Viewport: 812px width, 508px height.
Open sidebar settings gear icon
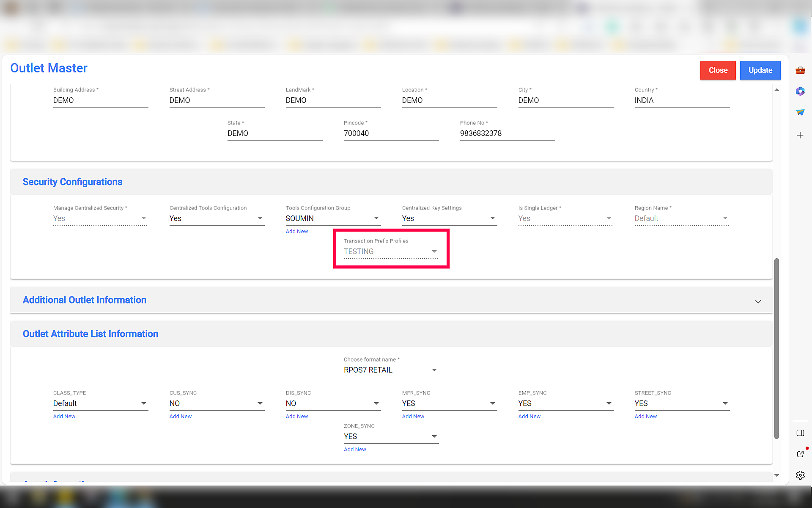click(x=800, y=475)
